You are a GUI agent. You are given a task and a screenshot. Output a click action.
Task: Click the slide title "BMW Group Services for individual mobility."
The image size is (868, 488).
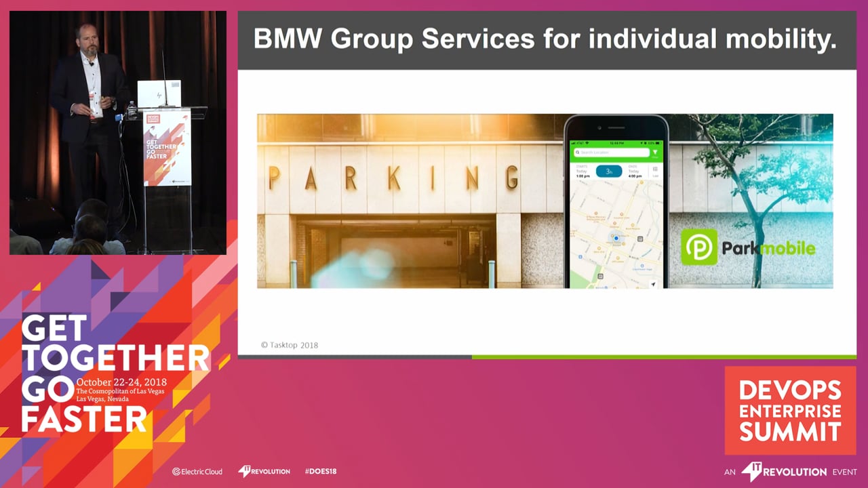click(545, 39)
